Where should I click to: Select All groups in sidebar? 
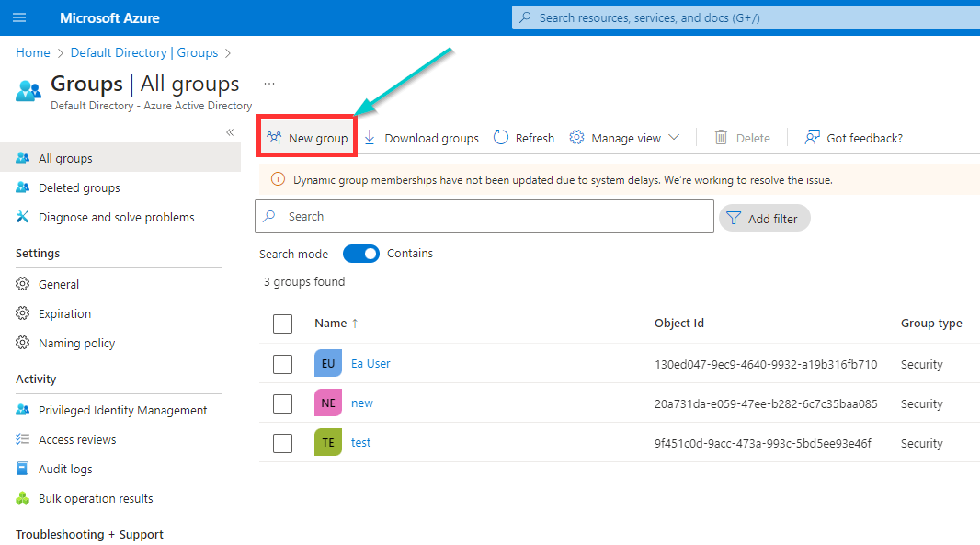tap(120, 158)
